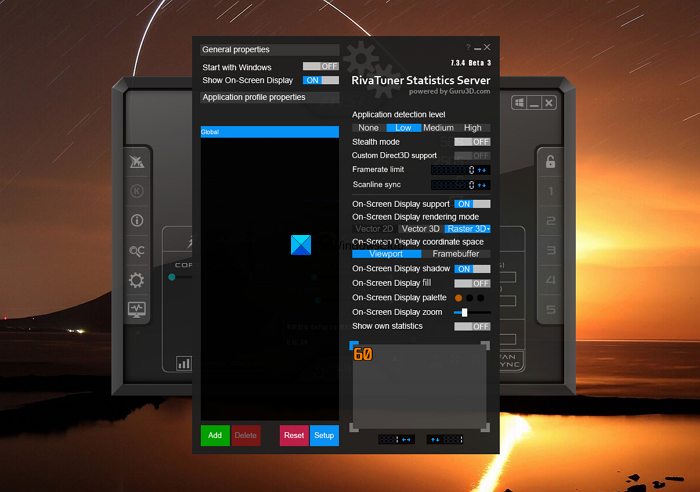The image size is (700, 492).
Task: Adjust Framerate limit stepper arrows
Action: click(482, 170)
